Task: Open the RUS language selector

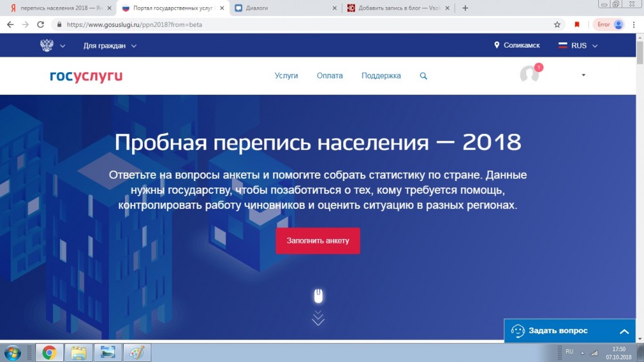Action: [x=578, y=46]
